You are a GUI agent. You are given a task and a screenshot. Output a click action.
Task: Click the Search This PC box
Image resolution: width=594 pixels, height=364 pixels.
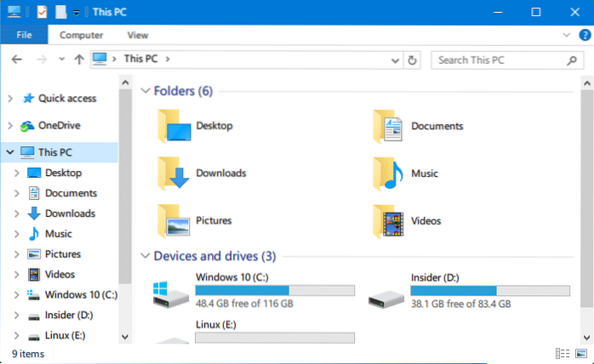(498, 60)
